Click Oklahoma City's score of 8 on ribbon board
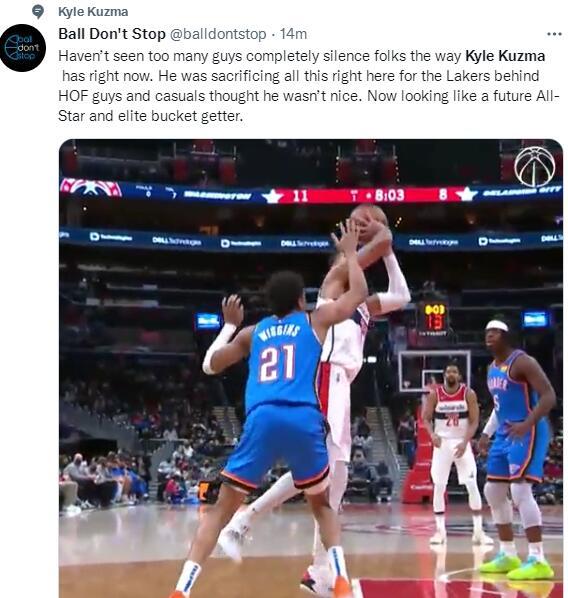The width and height of the screenshot is (568, 598). [x=442, y=195]
